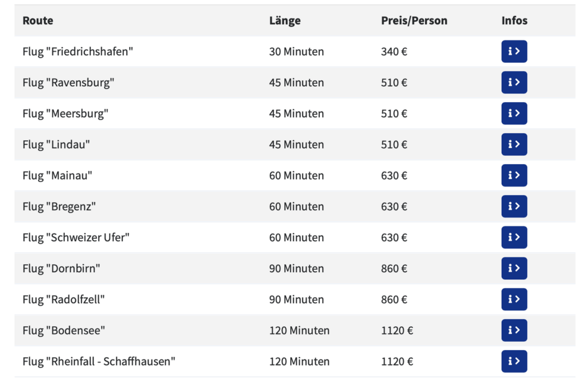This screenshot has height=391, width=588.
Task: Open info for Flug "Mainau"
Action: click(514, 176)
